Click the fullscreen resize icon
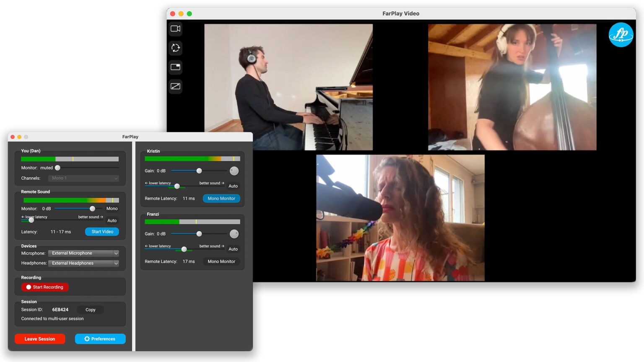644x362 pixels. [175, 86]
